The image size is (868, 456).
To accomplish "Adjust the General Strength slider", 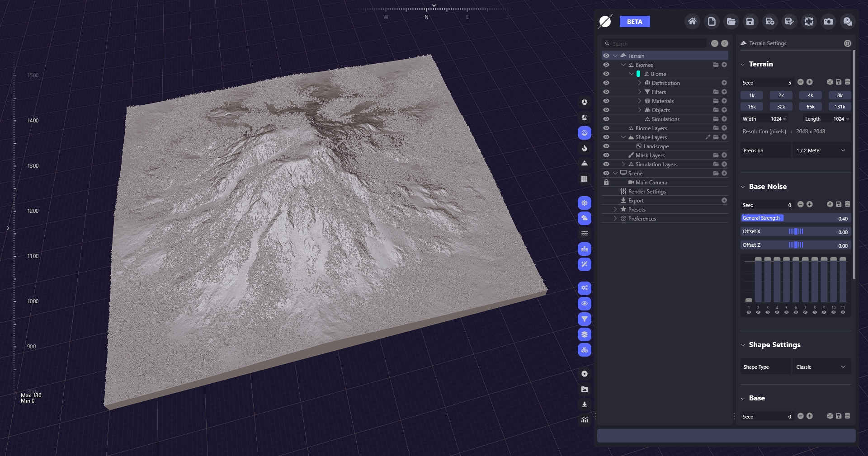I will point(796,218).
